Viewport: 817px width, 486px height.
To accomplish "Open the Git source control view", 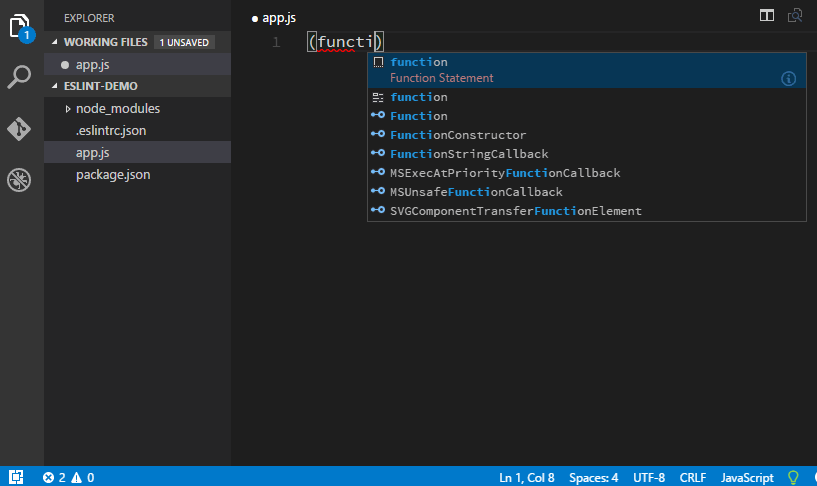I will tap(19, 129).
